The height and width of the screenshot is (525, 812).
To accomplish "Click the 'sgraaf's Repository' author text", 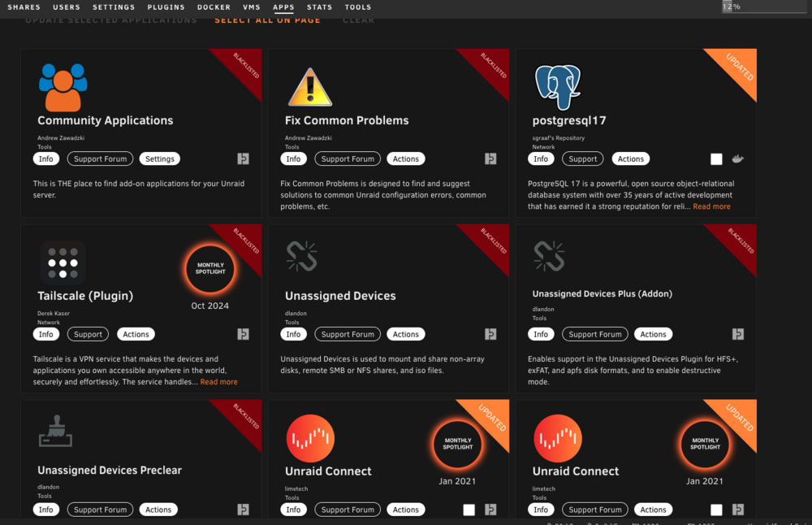I will click(x=559, y=138).
